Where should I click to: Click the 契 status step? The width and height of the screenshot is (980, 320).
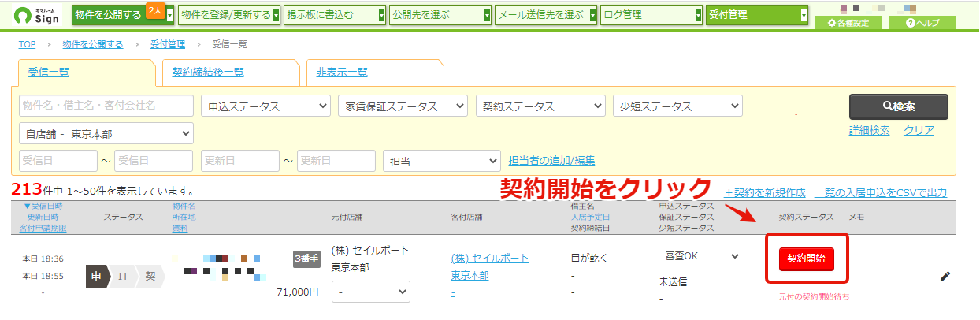point(150,276)
